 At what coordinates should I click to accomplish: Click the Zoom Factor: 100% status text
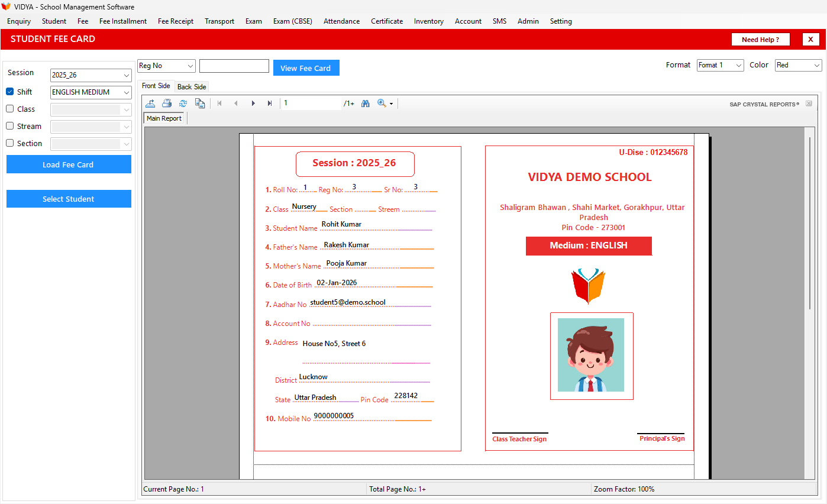click(x=624, y=489)
